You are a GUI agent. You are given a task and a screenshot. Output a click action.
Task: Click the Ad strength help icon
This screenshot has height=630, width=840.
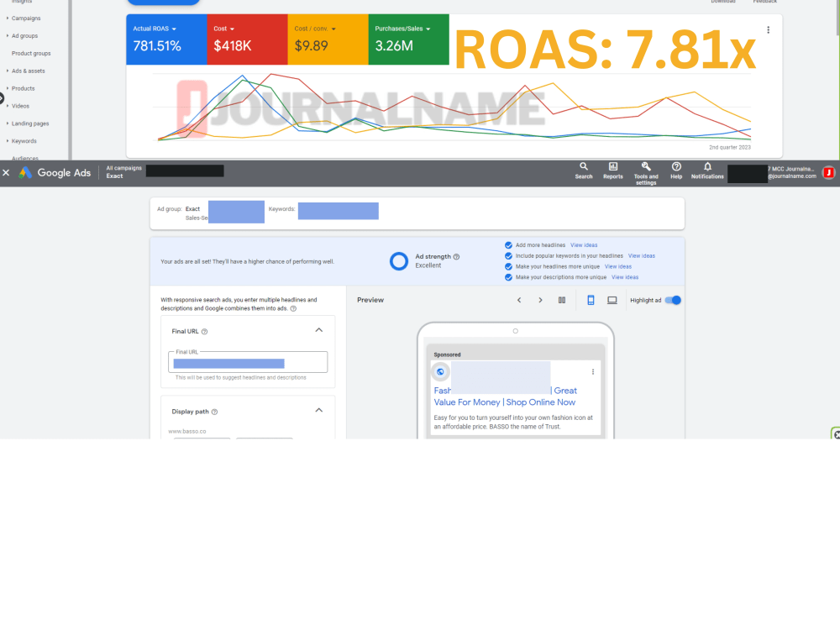point(456,256)
